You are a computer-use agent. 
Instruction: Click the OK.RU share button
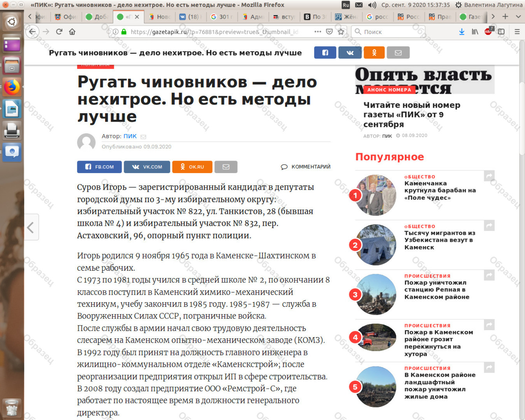pyautogui.click(x=192, y=167)
